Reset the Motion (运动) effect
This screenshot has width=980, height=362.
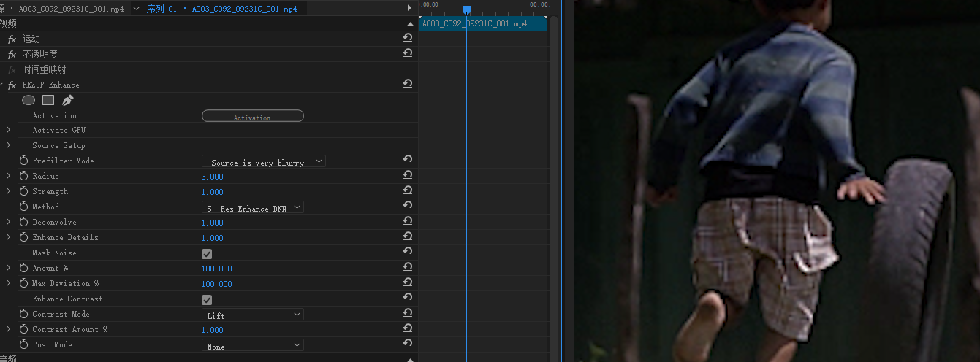408,38
